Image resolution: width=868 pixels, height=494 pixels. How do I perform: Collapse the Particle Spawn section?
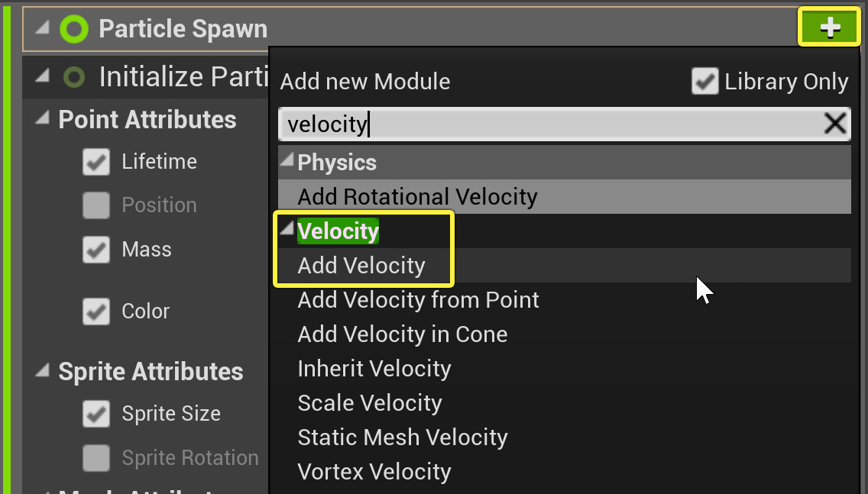point(42,29)
